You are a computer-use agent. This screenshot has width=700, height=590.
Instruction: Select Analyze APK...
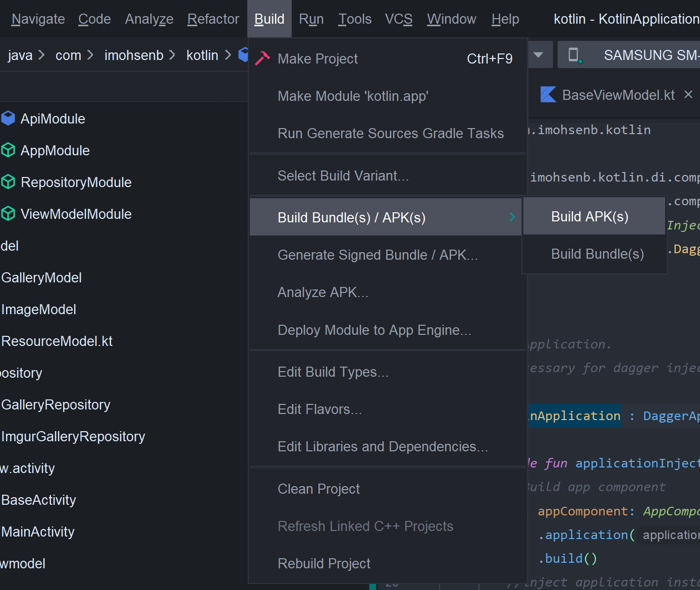click(x=388, y=292)
